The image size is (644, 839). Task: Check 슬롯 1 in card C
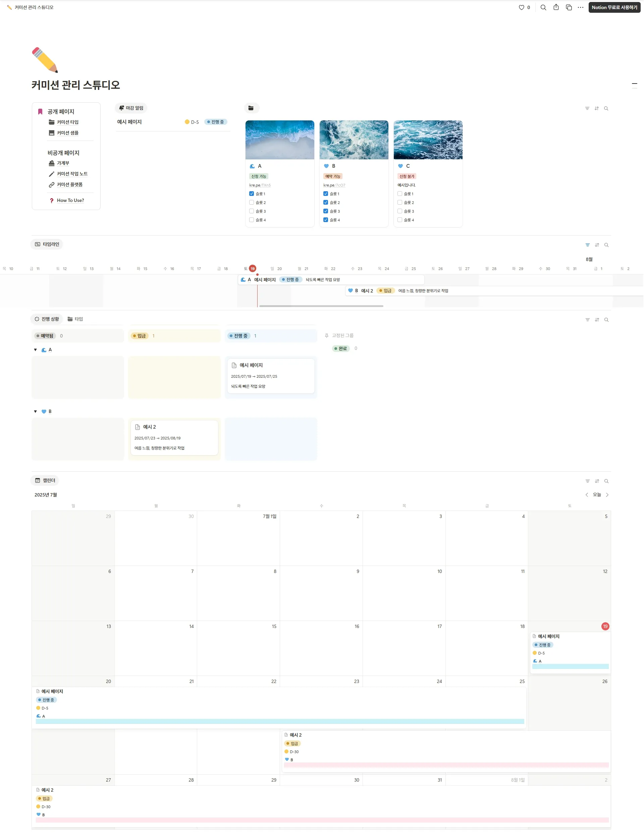pos(400,194)
